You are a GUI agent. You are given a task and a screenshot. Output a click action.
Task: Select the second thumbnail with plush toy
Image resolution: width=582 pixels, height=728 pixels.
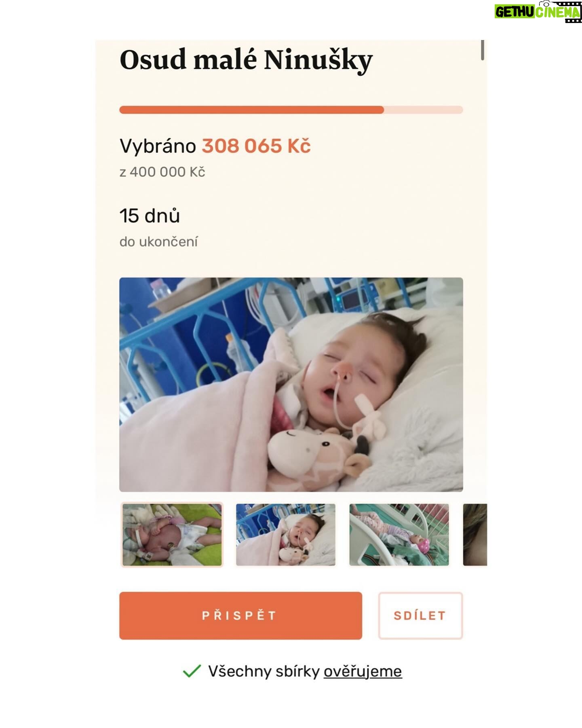(x=286, y=535)
